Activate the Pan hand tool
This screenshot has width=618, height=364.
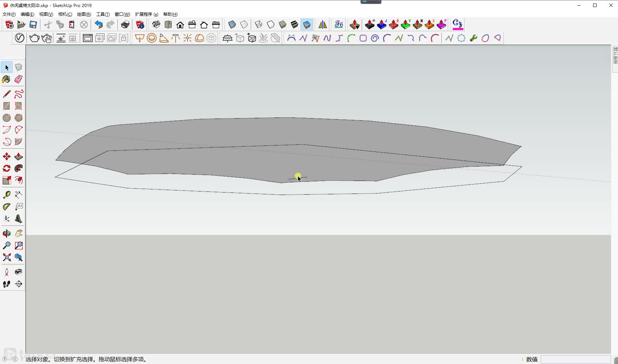(x=19, y=233)
